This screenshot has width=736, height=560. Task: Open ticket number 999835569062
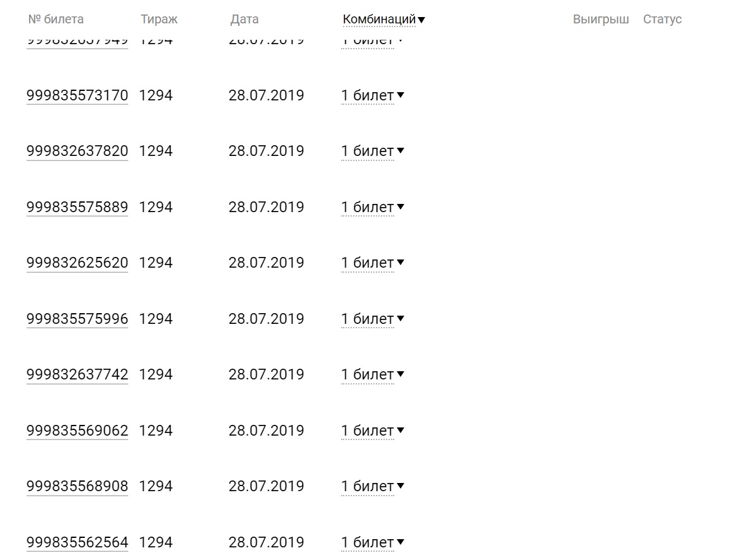pyautogui.click(x=77, y=431)
